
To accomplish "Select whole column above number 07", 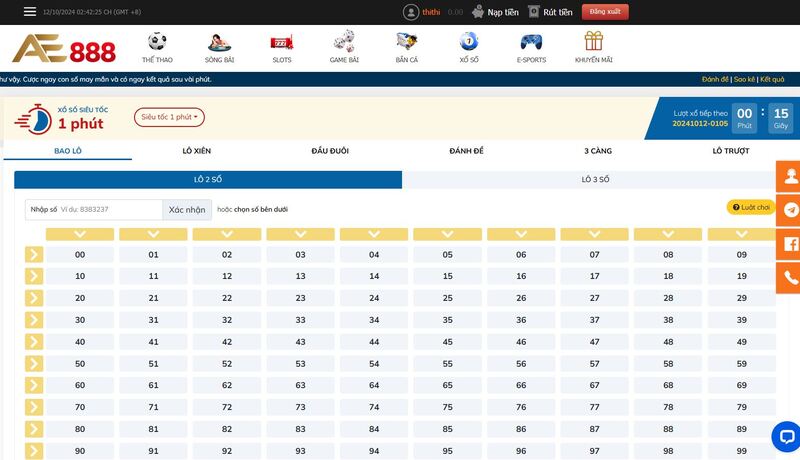I will (594, 234).
